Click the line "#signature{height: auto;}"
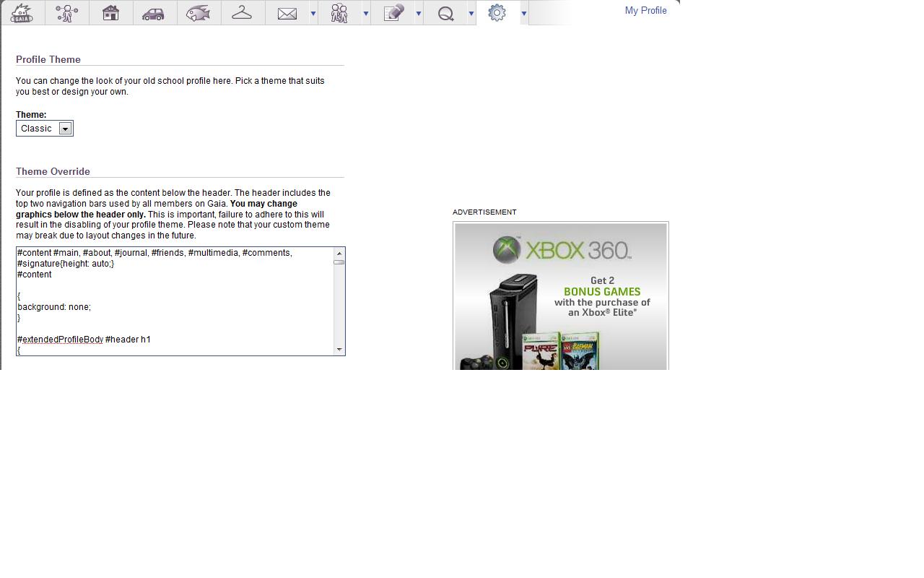 point(66,264)
